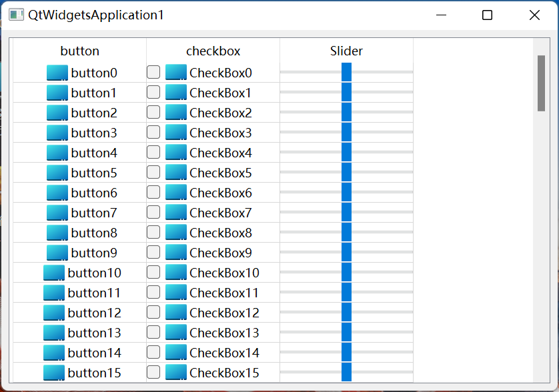Click the blue icon beside button0

click(x=57, y=73)
